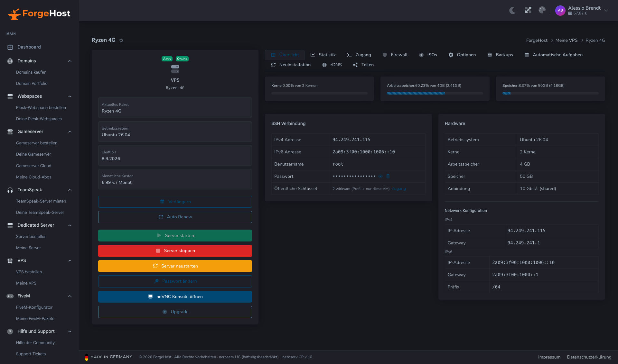Toggle fullscreen via the expand arrows icon
The height and width of the screenshot is (364, 618).
[528, 10]
